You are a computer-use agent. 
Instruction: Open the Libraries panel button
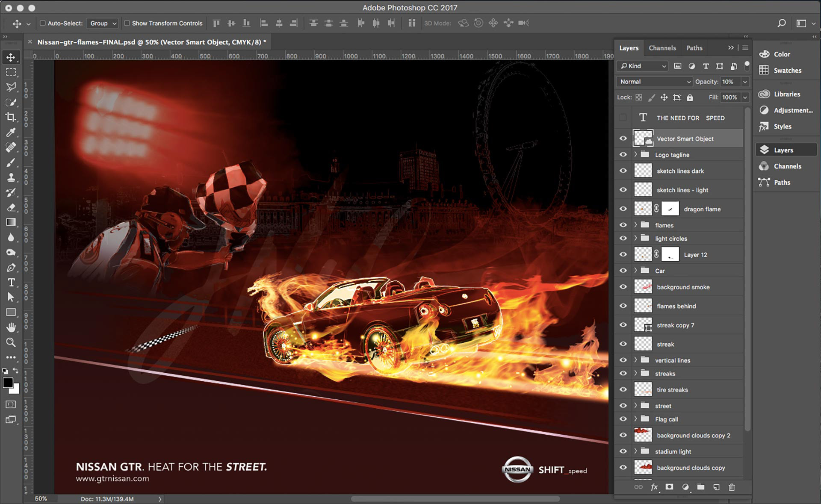[786, 94]
